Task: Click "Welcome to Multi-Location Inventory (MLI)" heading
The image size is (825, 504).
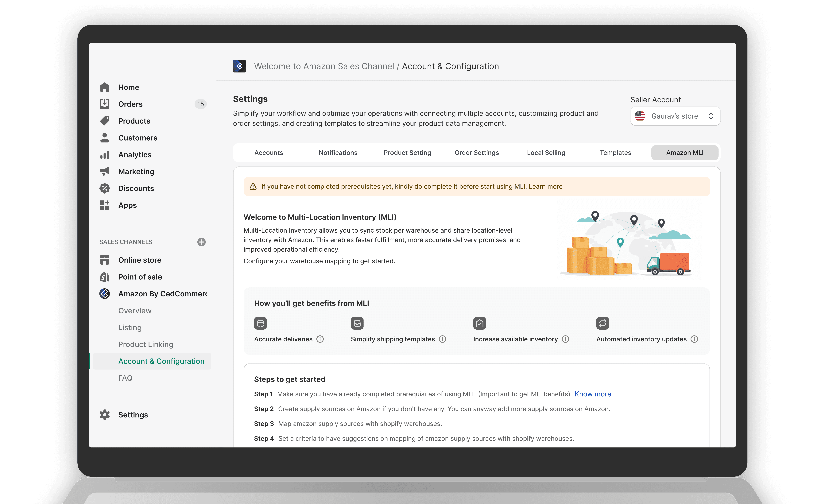Action: pyautogui.click(x=320, y=217)
